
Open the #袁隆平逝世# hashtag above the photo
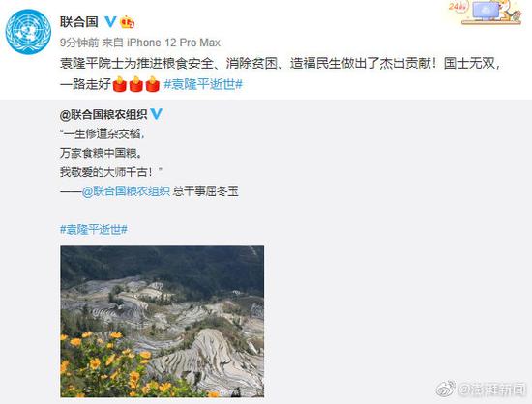pos(94,230)
